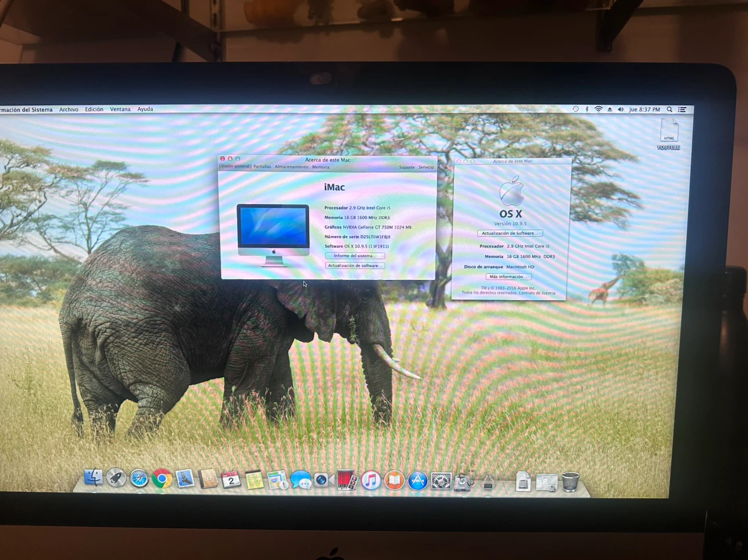Viewport: 748px width, 560px height.
Task: Click the Soporte link
Action: (406, 167)
